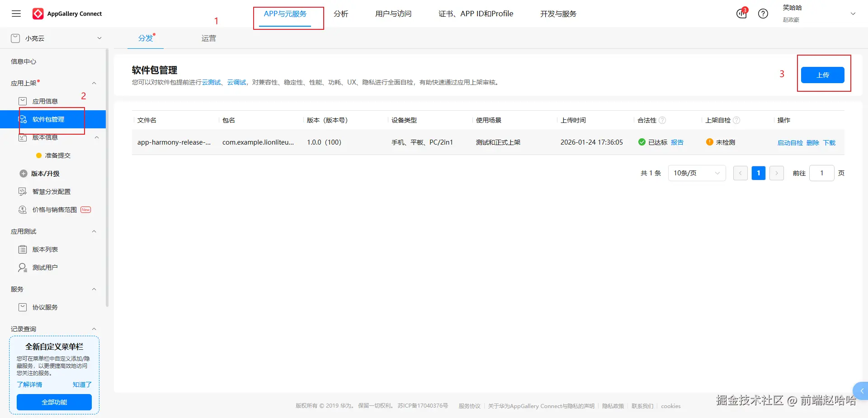
Task: Open the 开发与服务 tab
Action: point(558,14)
